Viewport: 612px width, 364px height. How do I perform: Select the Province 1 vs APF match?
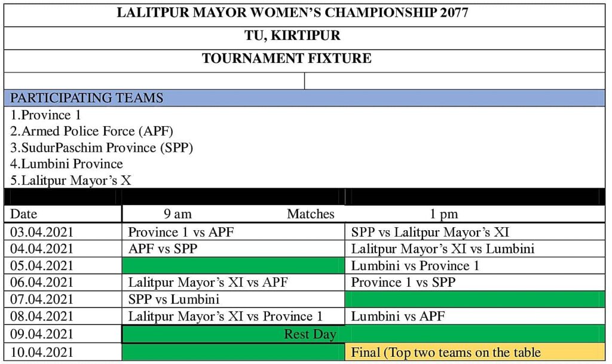tap(181, 232)
